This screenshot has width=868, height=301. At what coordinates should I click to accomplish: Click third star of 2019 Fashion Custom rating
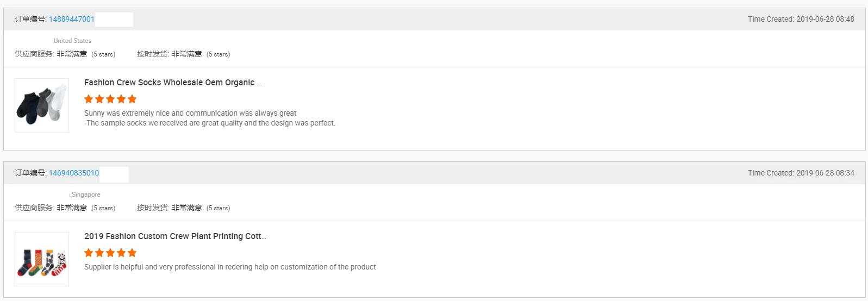[x=110, y=253]
